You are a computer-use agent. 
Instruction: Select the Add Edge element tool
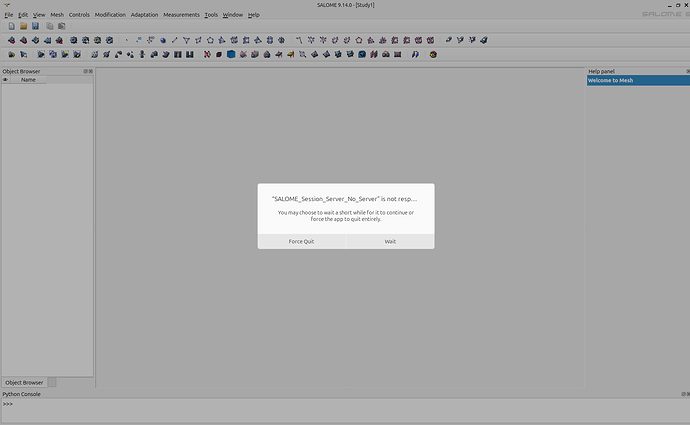(174, 40)
